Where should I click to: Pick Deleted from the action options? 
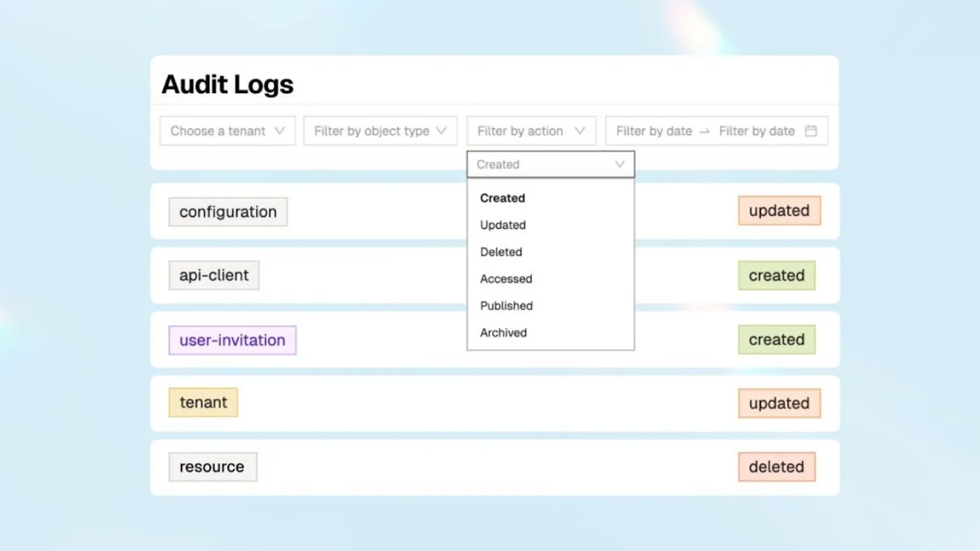pos(501,252)
